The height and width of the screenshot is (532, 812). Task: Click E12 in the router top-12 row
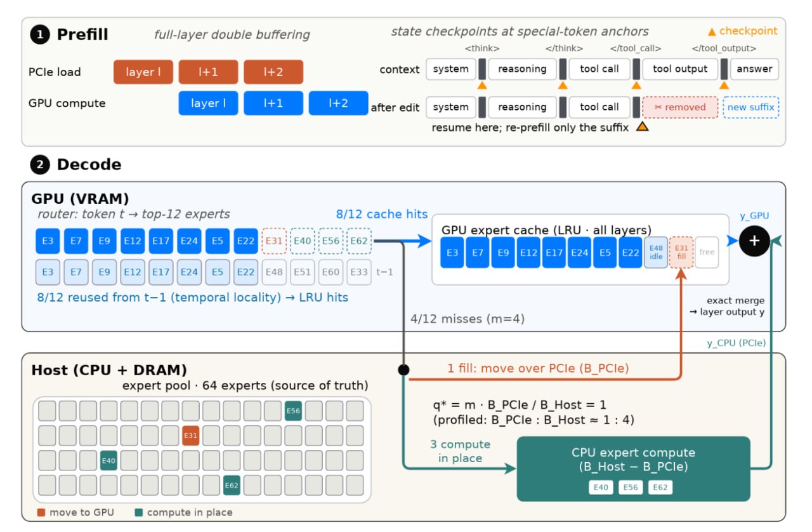coord(133,241)
